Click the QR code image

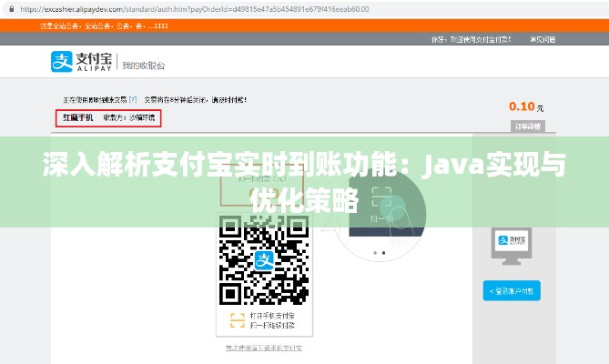(x=263, y=259)
